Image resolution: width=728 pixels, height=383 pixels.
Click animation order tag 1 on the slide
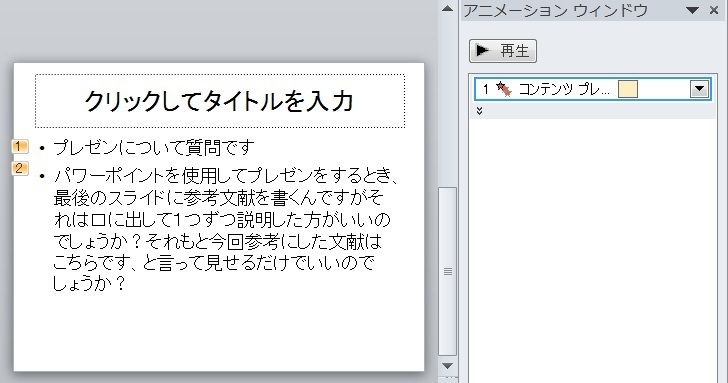[x=20, y=147]
